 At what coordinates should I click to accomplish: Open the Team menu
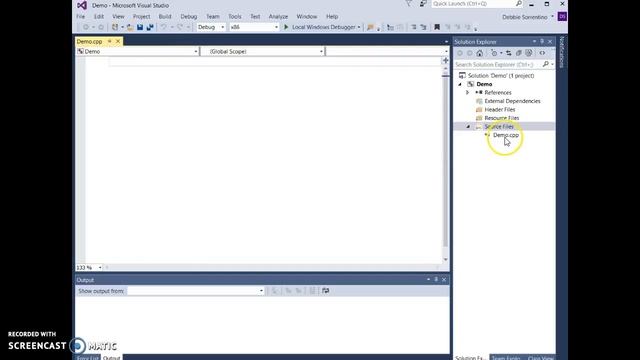pos(213,17)
